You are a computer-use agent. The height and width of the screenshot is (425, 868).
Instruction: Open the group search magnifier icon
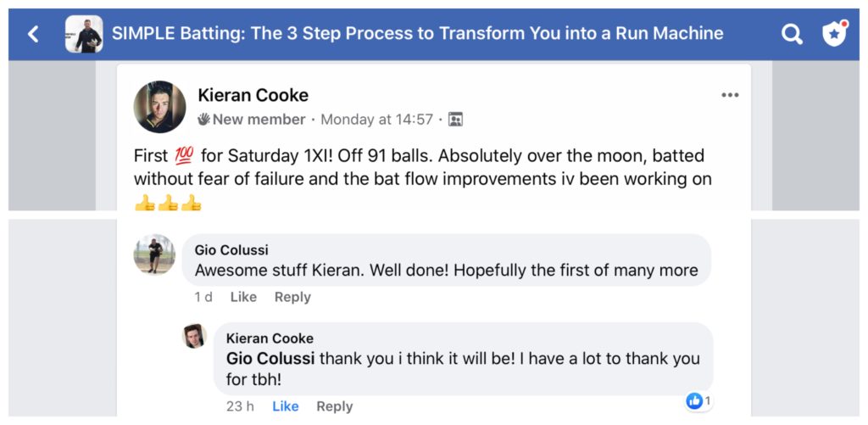pos(792,34)
